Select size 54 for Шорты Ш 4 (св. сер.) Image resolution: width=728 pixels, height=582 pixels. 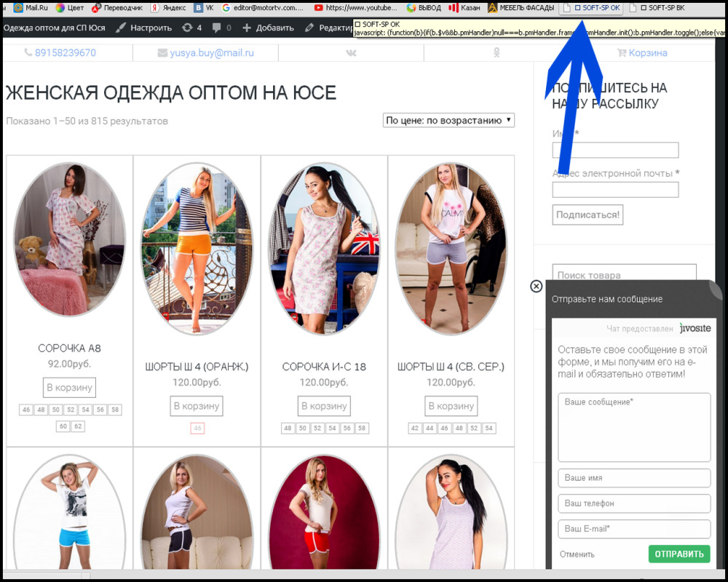tap(489, 428)
